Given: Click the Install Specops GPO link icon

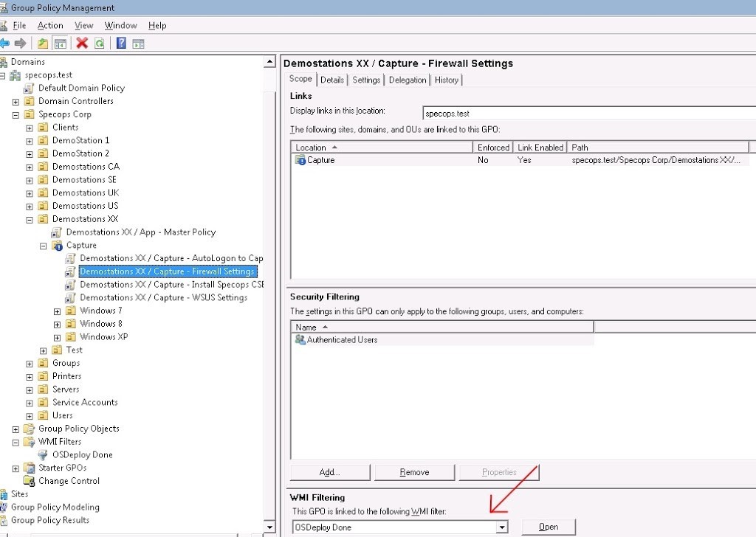Looking at the screenshot, I should pyautogui.click(x=70, y=285).
